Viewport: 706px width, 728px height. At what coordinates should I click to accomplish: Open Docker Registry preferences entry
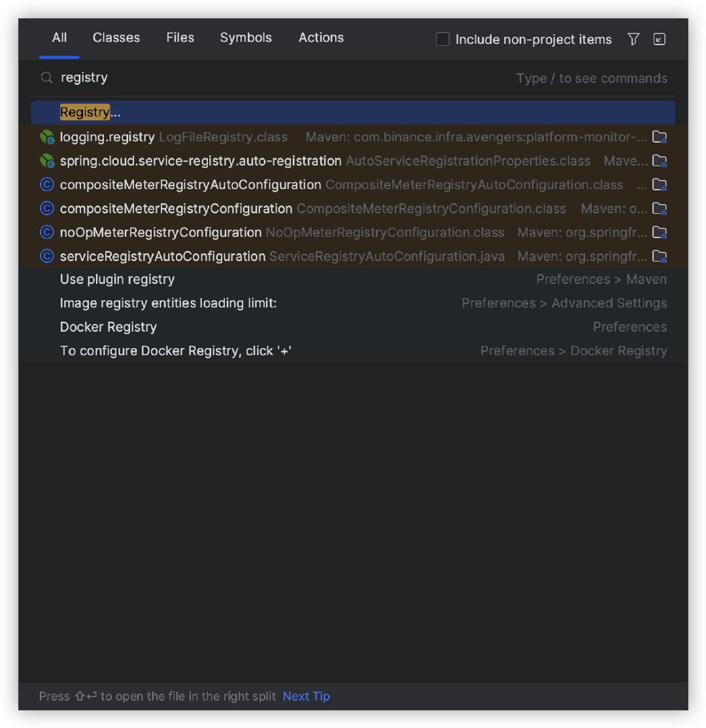click(353, 327)
